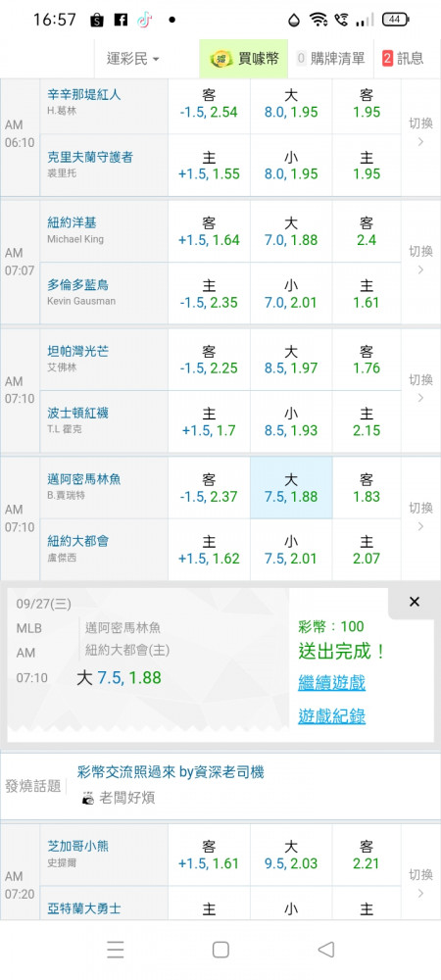This screenshot has height=980, width=441.
Task: Open the 芝加哥小熊 team name
Action: (x=78, y=847)
